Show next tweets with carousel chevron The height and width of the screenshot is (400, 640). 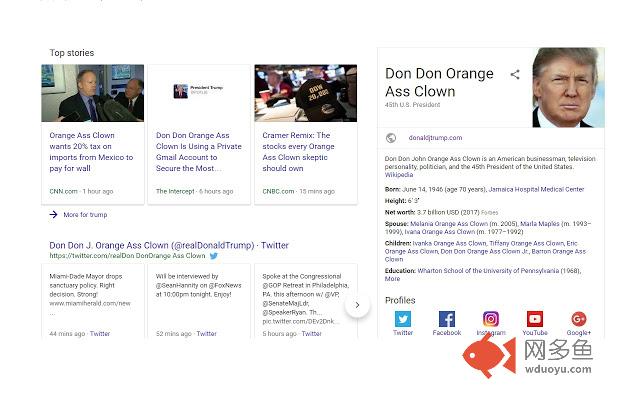[357, 305]
